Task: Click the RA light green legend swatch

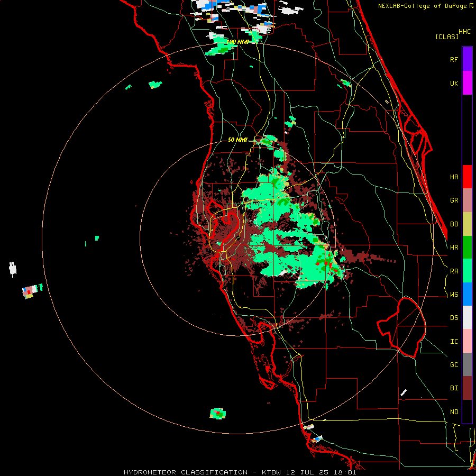Action: coord(467,271)
